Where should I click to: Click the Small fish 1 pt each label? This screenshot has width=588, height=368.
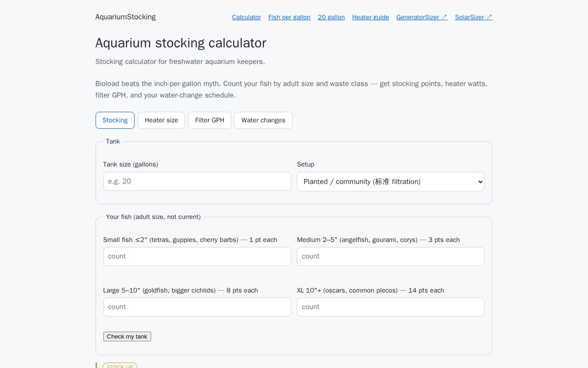click(x=190, y=240)
